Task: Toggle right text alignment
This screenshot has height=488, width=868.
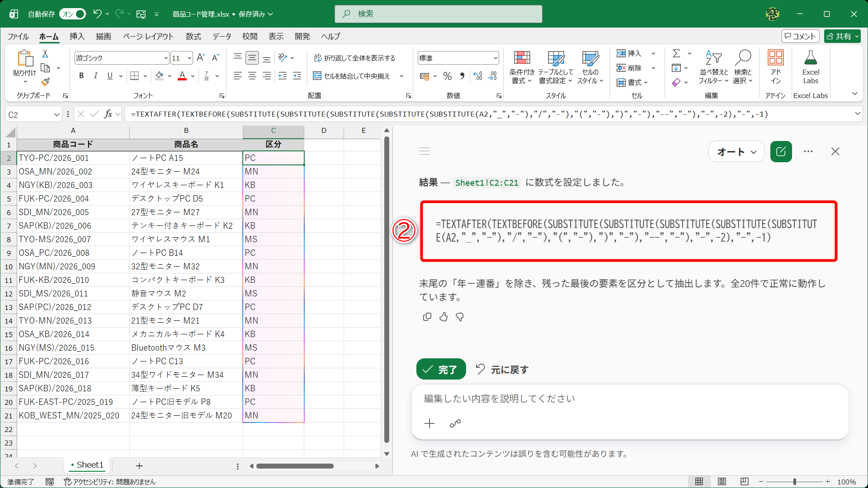Action: (x=267, y=76)
